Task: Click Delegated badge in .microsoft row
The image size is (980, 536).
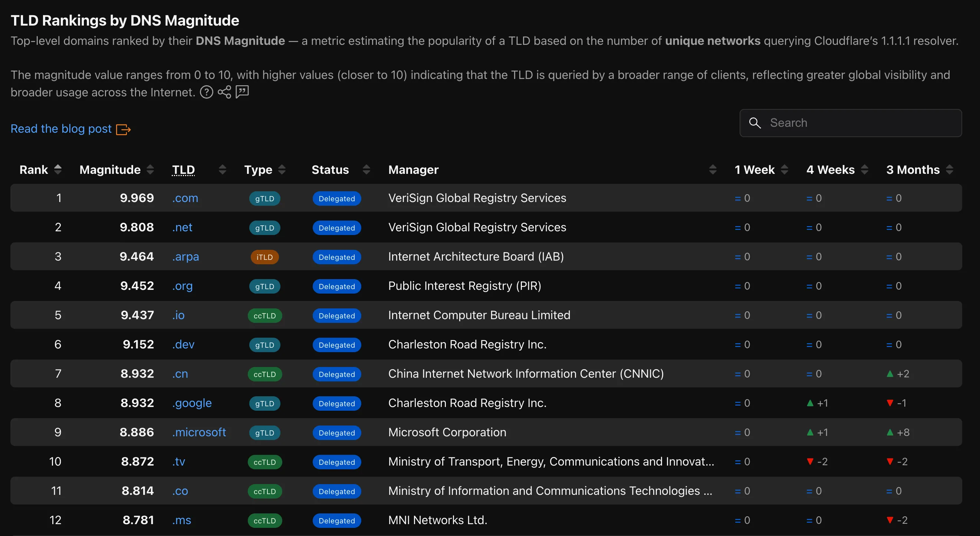Action: tap(337, 433)
